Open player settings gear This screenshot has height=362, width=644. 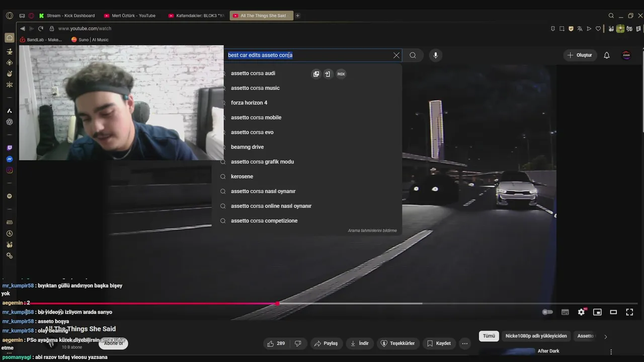click(581, 312)
